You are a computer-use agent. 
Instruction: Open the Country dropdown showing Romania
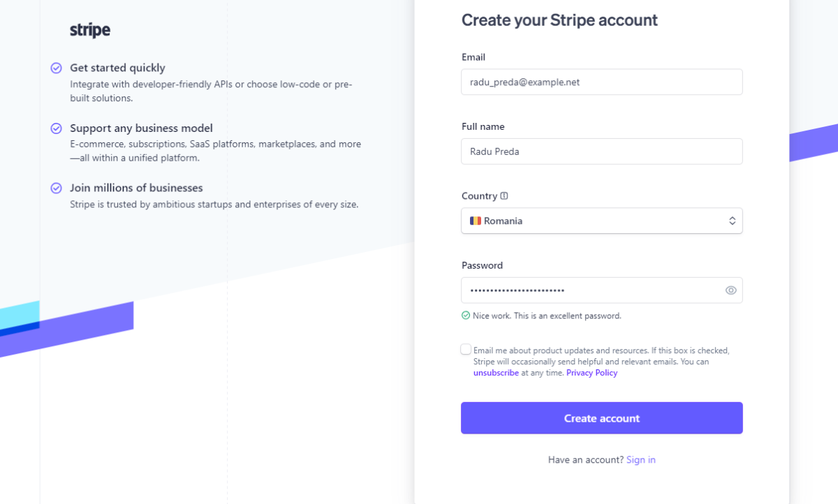coord(602,221)
